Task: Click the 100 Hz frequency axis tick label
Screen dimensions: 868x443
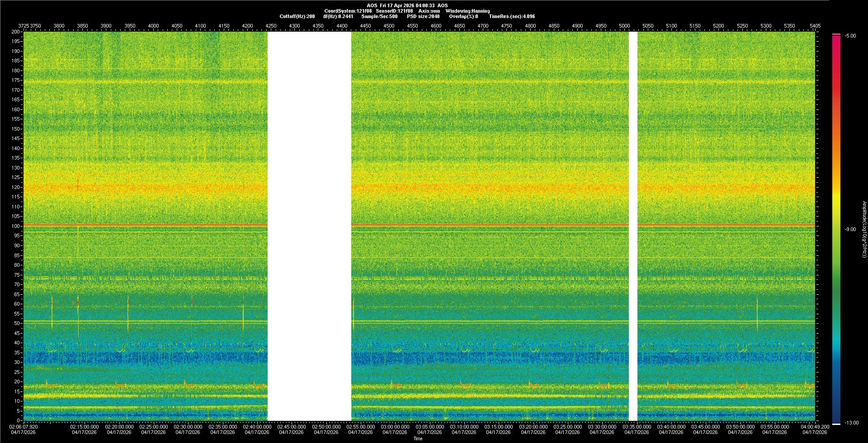Action: 16,226
